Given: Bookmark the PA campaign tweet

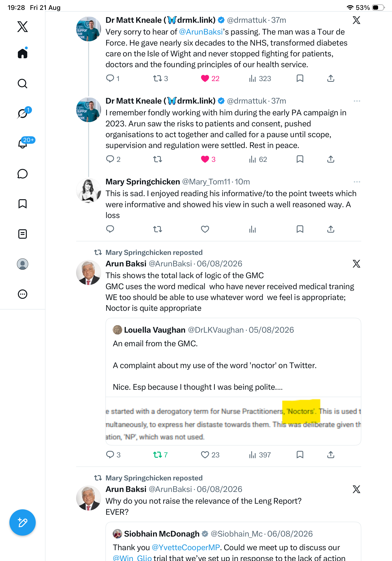Looking at the screenshot, I should 300,159.
